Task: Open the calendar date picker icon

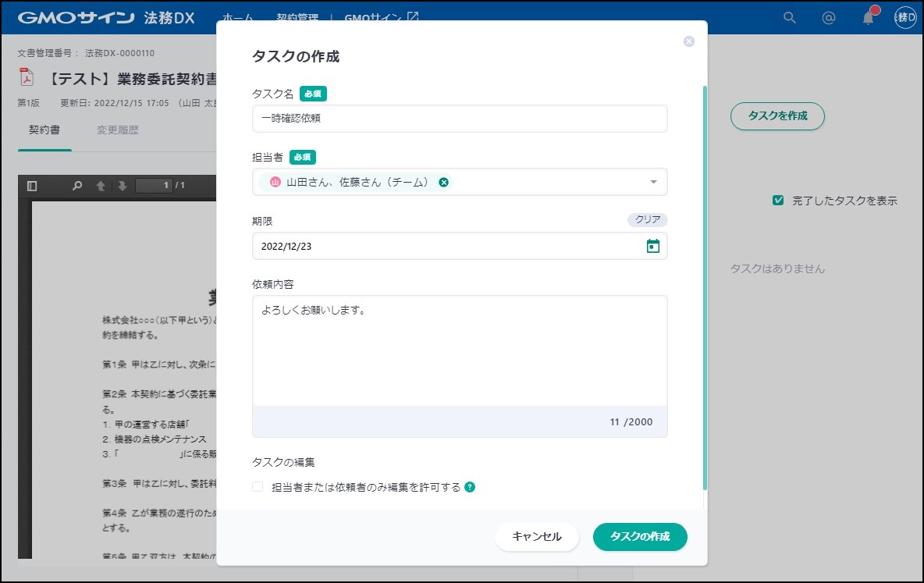Action: click(x=652, y=246)
